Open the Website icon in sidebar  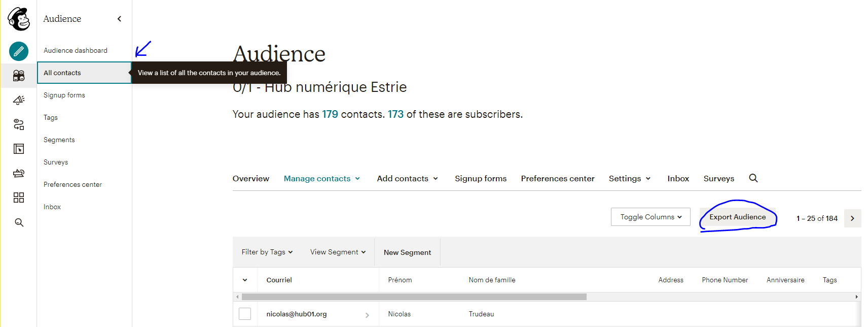click(19, 149)
